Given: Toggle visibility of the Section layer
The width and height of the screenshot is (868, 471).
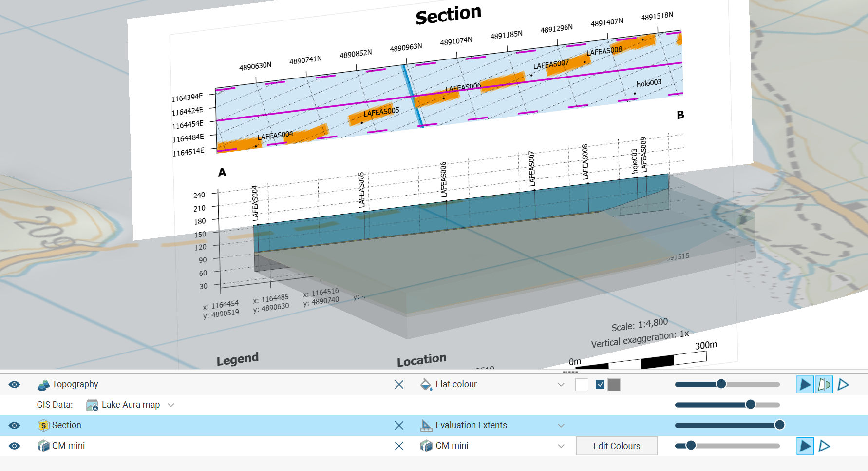Looking at the screenshot, I should pyautogui.click(x=15, y=426).
